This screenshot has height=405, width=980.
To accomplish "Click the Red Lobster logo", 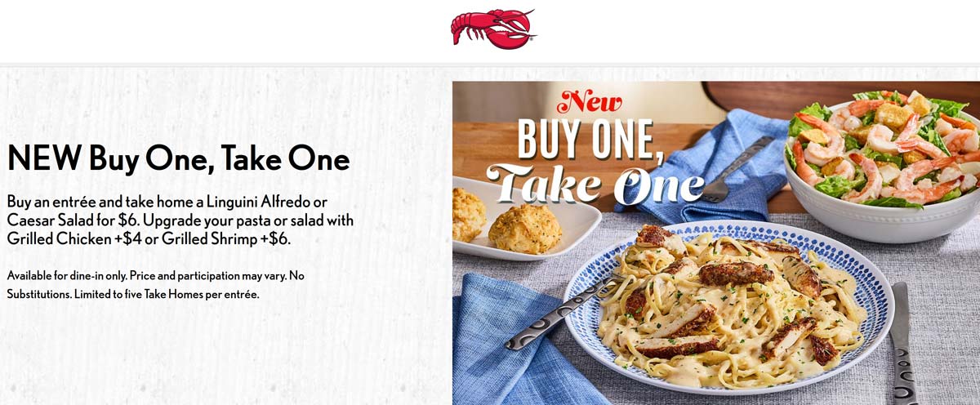I will tap(493, 29).
